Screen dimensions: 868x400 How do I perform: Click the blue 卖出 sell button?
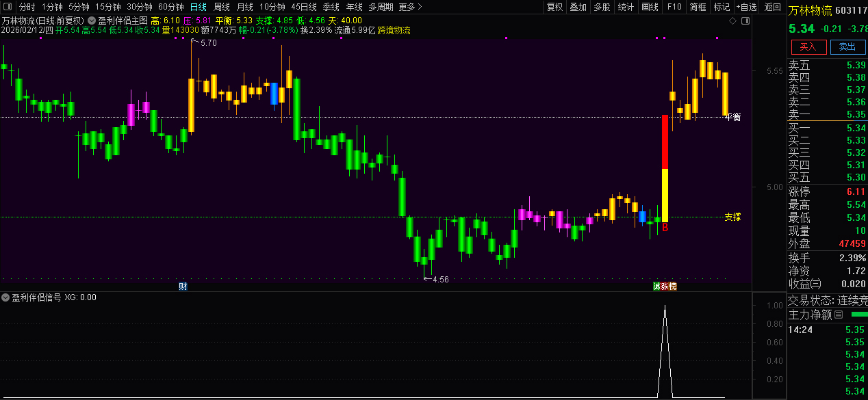[x=847, y=46]
